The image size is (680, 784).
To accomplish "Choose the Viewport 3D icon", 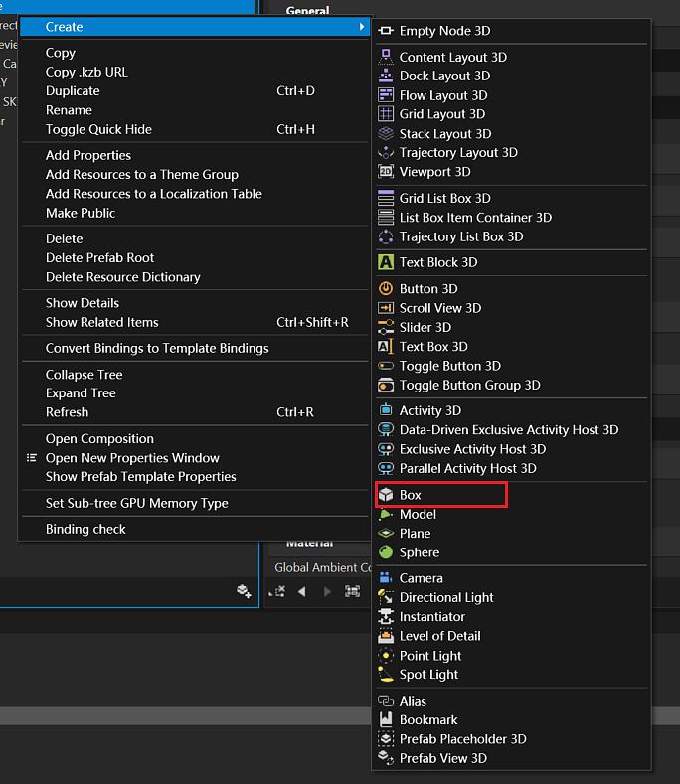I will point(386,172).
